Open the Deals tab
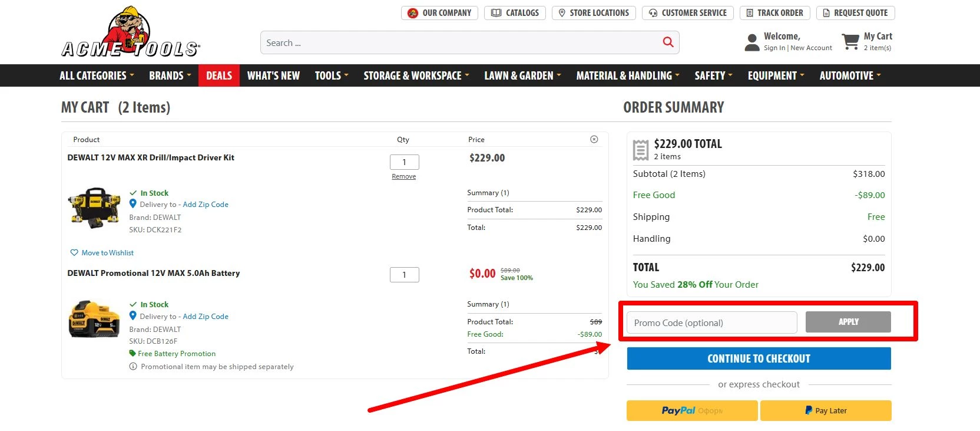 point(219,76)
